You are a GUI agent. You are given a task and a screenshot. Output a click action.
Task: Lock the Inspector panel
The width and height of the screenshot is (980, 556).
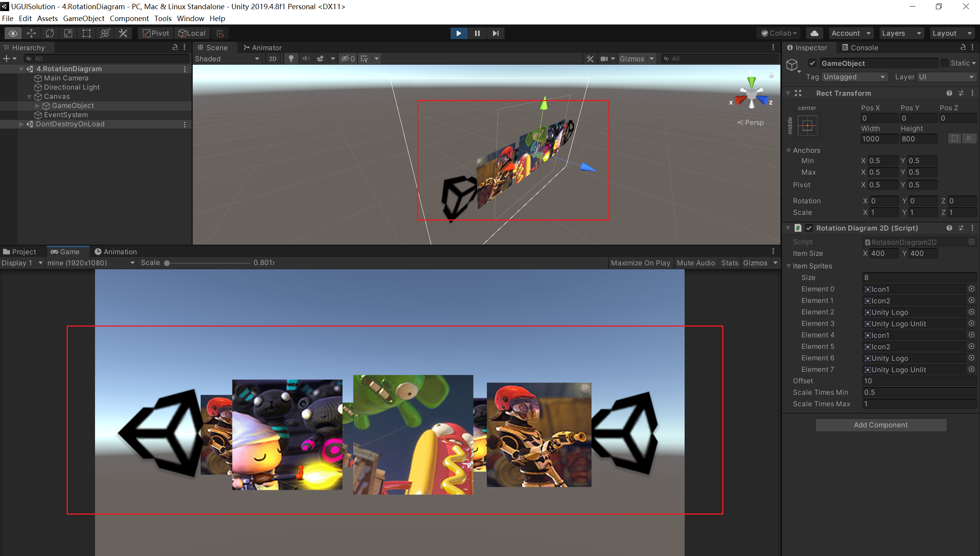(963, 47)
